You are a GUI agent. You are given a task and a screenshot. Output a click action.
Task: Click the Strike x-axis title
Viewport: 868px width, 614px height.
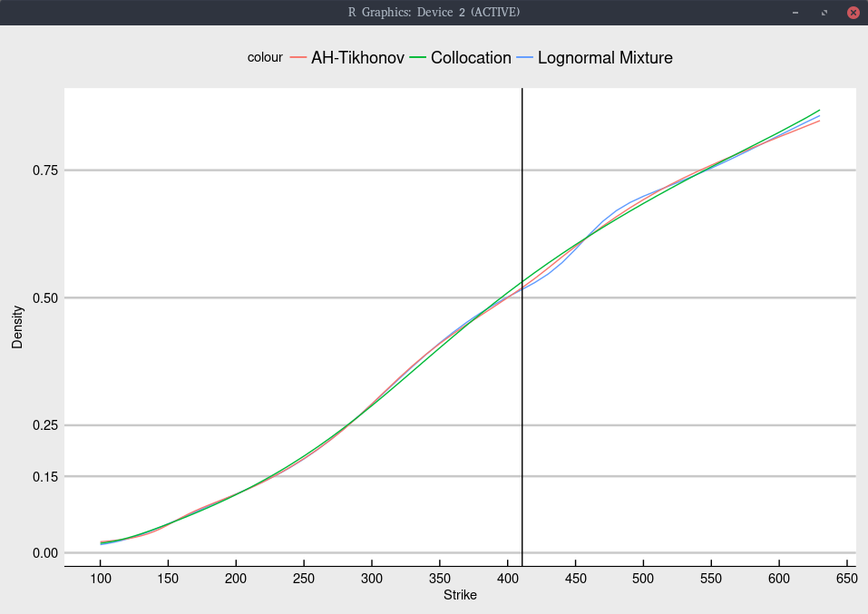pos(460,595)
